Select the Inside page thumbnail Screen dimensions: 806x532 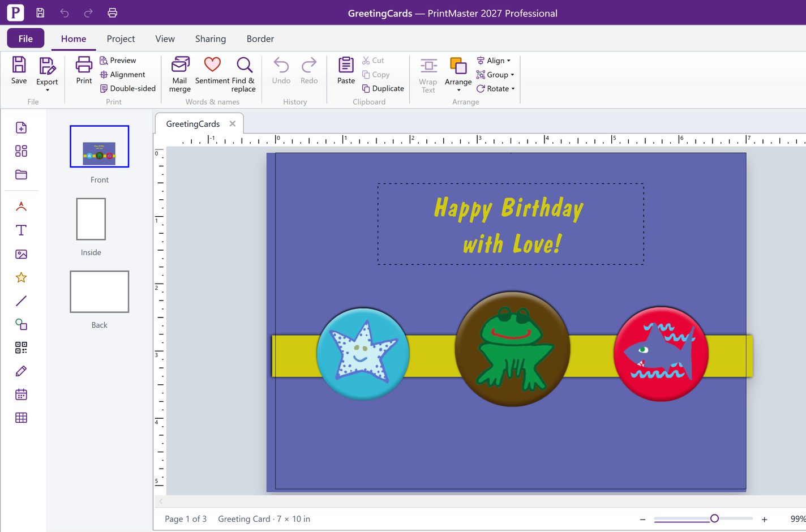[91, 219]
